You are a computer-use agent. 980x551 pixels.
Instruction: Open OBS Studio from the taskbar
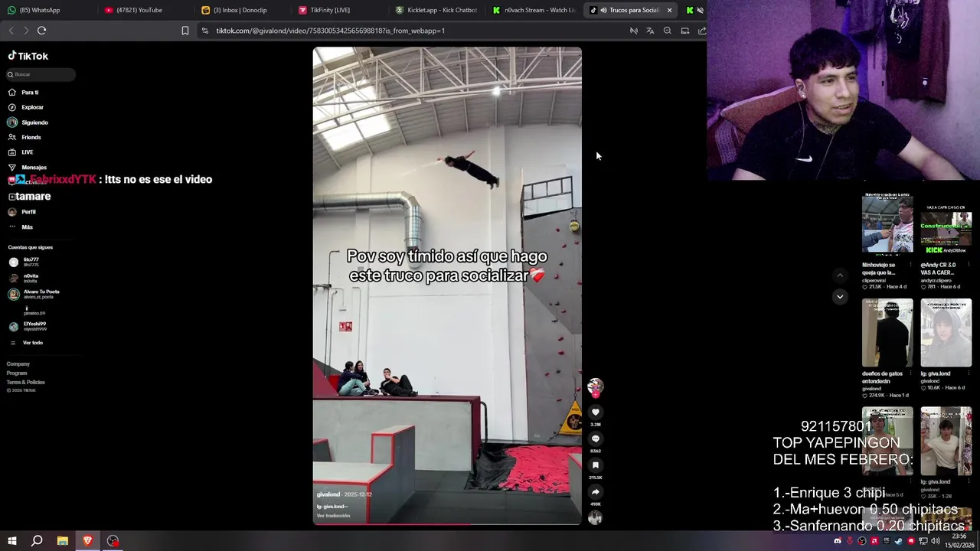113,541
